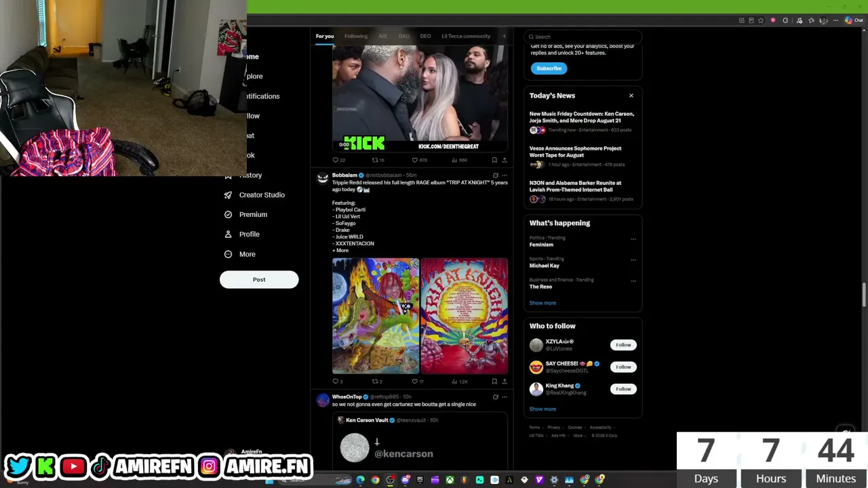The height and width of the screenshot is (488, 868).
Task: Click the Creator Studio sidebar icon
Action: (x=229, y=195)
